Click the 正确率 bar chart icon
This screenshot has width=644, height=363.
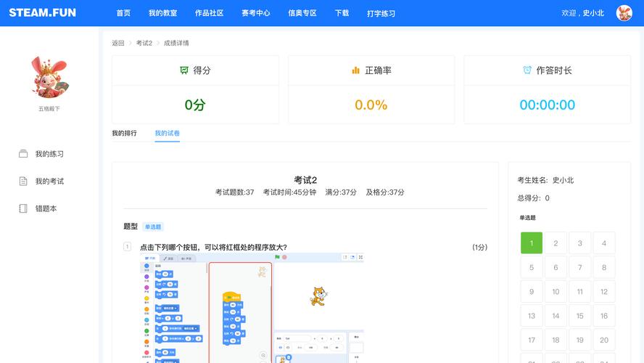tap(355, 70)
